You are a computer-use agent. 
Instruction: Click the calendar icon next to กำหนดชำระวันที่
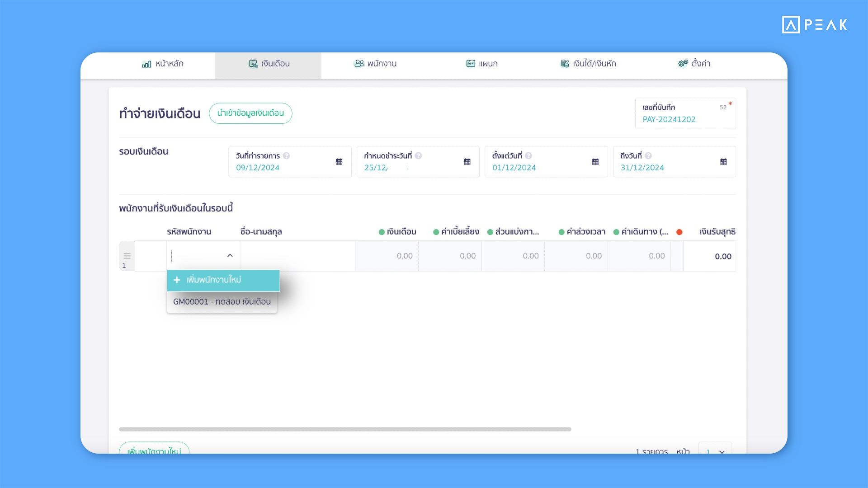(x=467, y=161)
